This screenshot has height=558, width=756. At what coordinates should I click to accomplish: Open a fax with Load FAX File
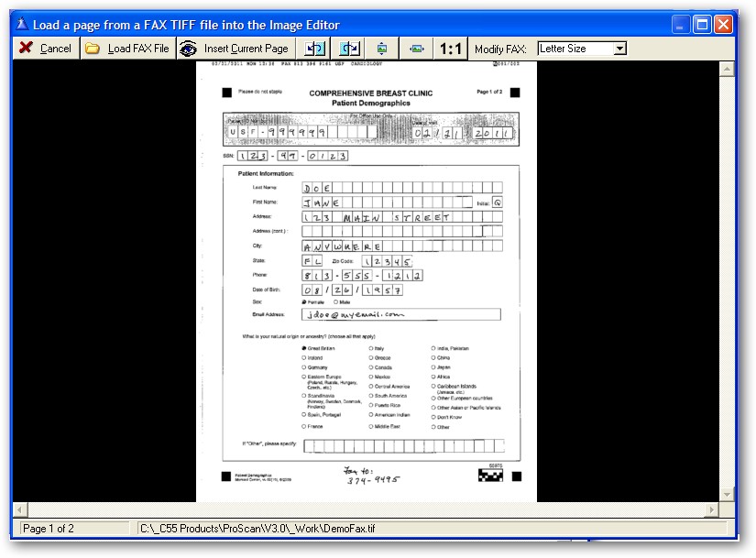pyautogui.click(x=126, y=49)
